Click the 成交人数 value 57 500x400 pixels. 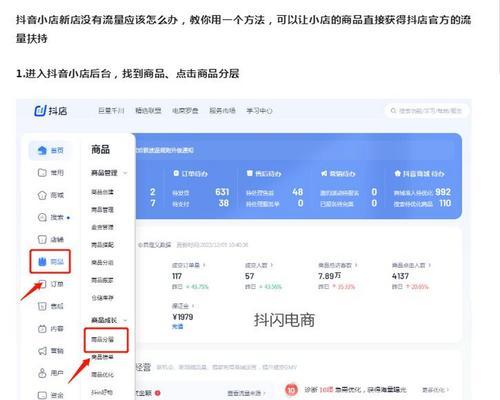pos(249,276)
